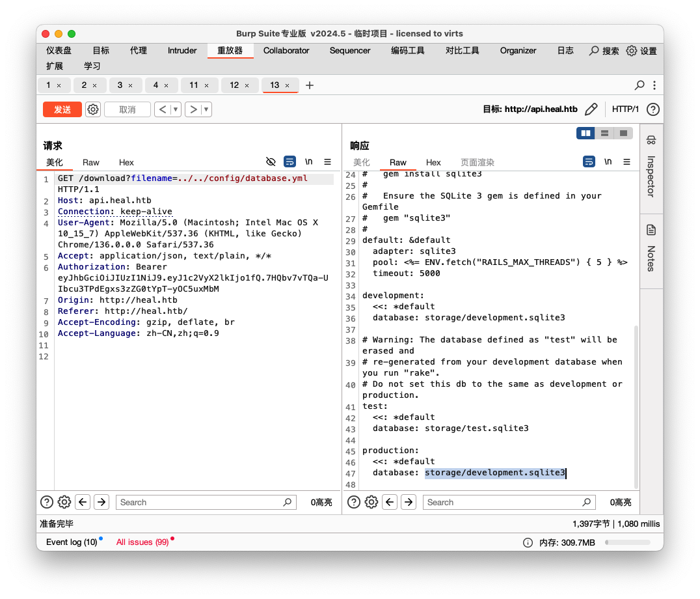Image resolution: width=700 pixels, height=599 pixels.
Task: Open response search settings gear
Action: coord(371,502)
